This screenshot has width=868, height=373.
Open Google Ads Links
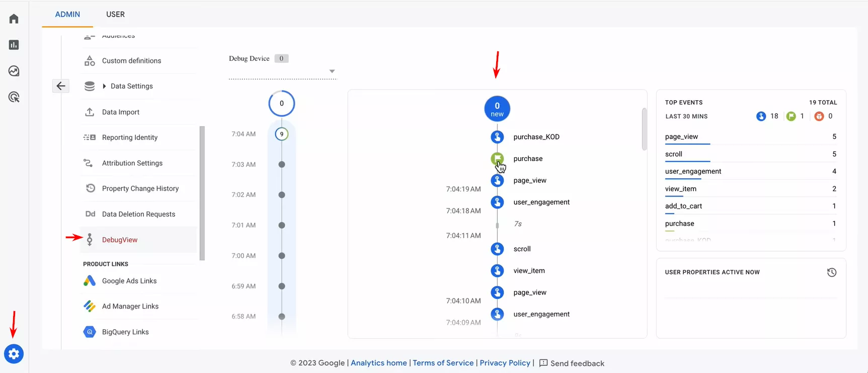pyautogui.click(x=129, y=281)
